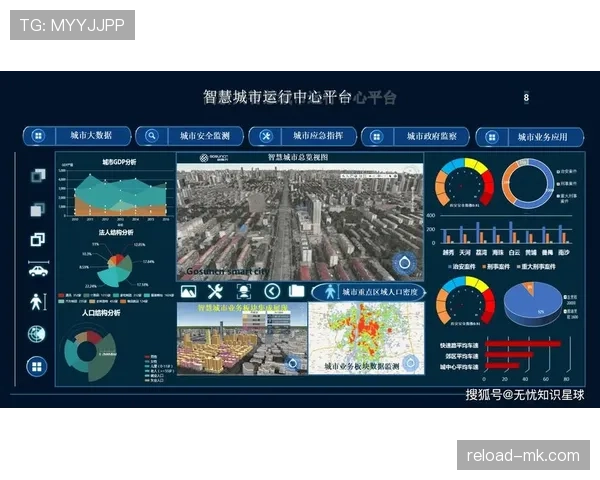Click the 智慧城市总览视图 3D city view

tap(300, 222)
